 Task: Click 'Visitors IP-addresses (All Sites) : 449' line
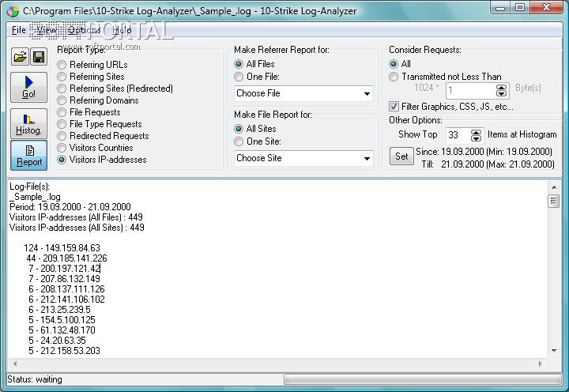coord(77,228)
